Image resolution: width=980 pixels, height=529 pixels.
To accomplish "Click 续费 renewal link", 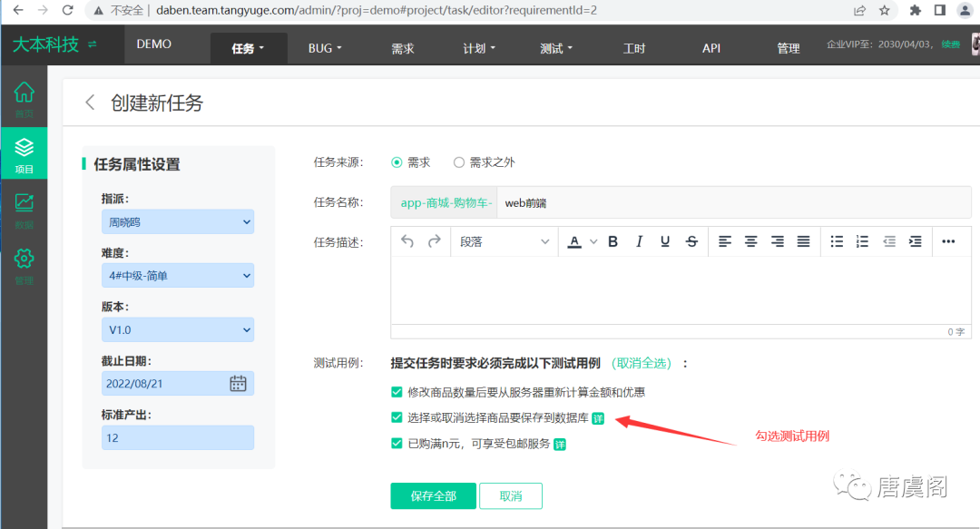I will 951,44.
